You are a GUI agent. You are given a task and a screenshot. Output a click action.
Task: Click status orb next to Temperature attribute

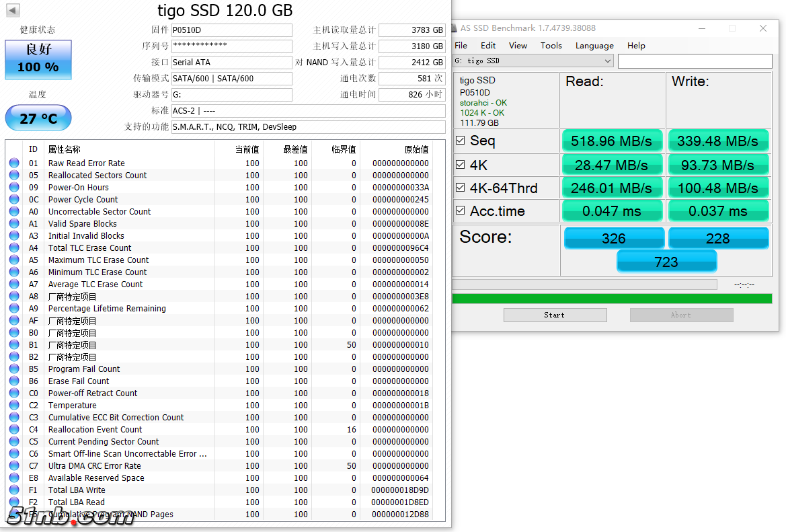14,406
